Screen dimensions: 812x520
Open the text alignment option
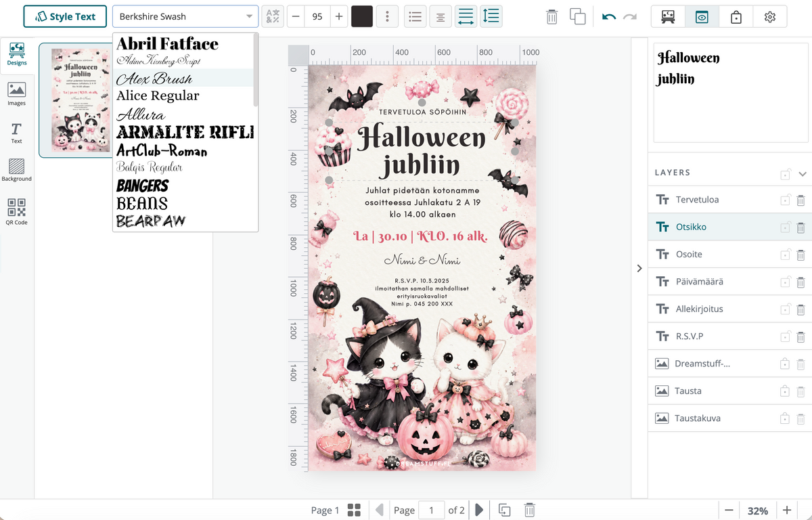click(x=441, y=16)
